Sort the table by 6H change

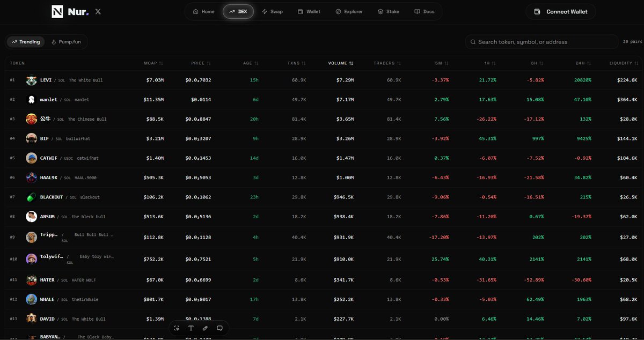[537, 63]
